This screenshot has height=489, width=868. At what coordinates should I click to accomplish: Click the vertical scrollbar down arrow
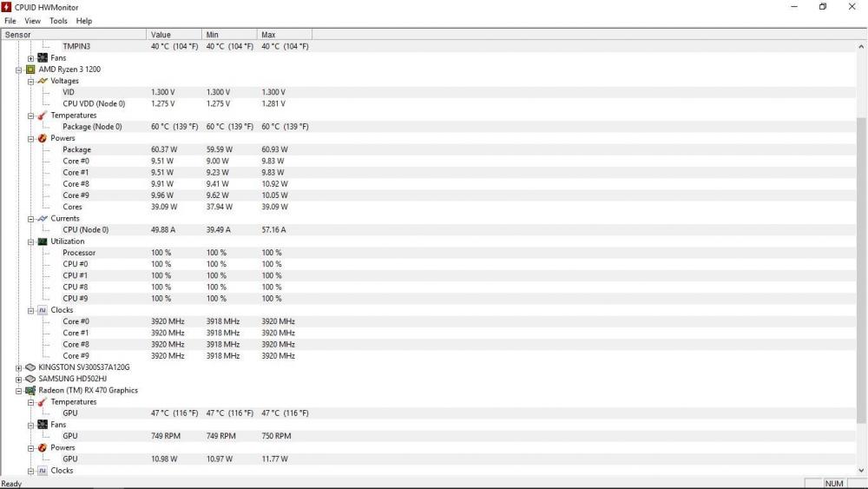tap(861, 470)
